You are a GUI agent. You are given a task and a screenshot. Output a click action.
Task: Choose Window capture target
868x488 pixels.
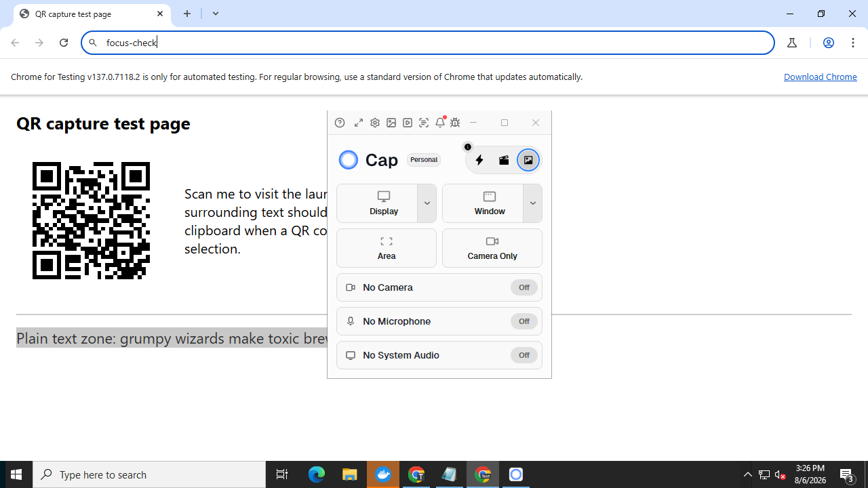coord(490,203)
